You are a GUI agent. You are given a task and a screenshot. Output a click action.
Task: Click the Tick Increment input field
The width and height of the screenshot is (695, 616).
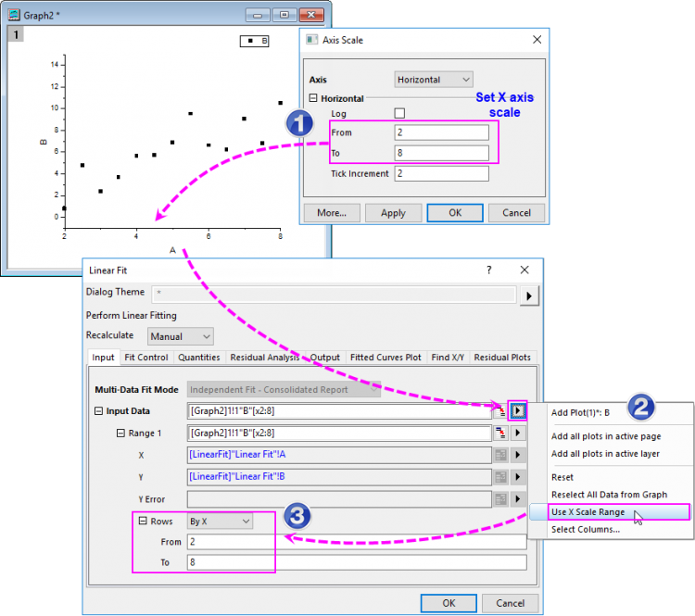[x=440, y=173]
